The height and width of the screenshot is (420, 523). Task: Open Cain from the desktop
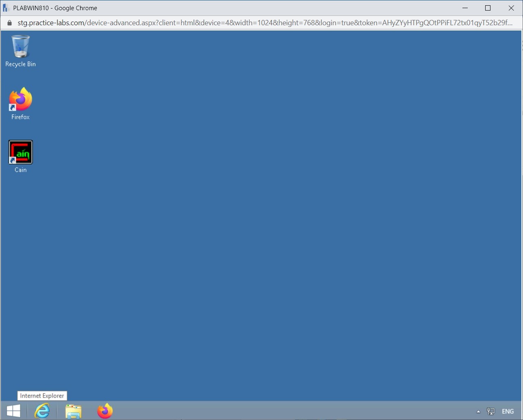coord(20,152)
